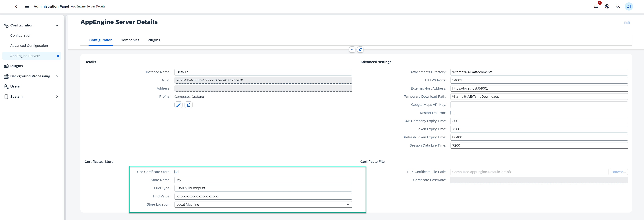Click the CT user avatar

click(629, 6)
